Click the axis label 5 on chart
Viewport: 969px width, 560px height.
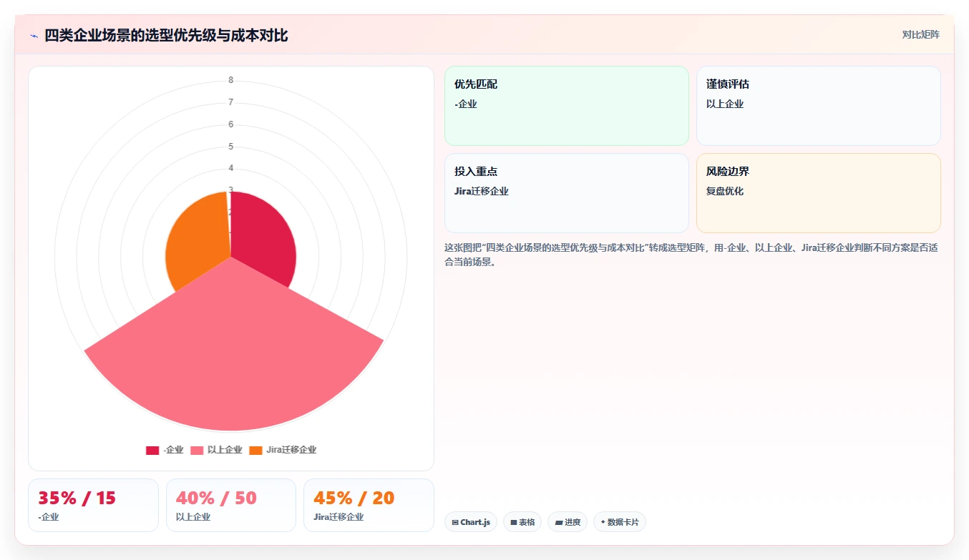[230, 147]
